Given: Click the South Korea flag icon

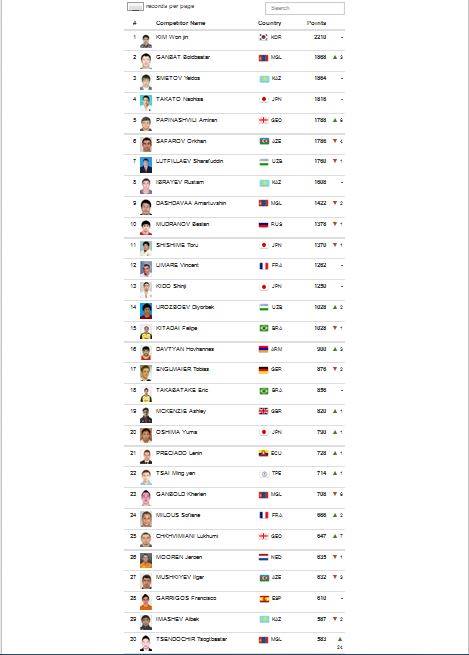Looking at the screenshot, I should point(264,37).
